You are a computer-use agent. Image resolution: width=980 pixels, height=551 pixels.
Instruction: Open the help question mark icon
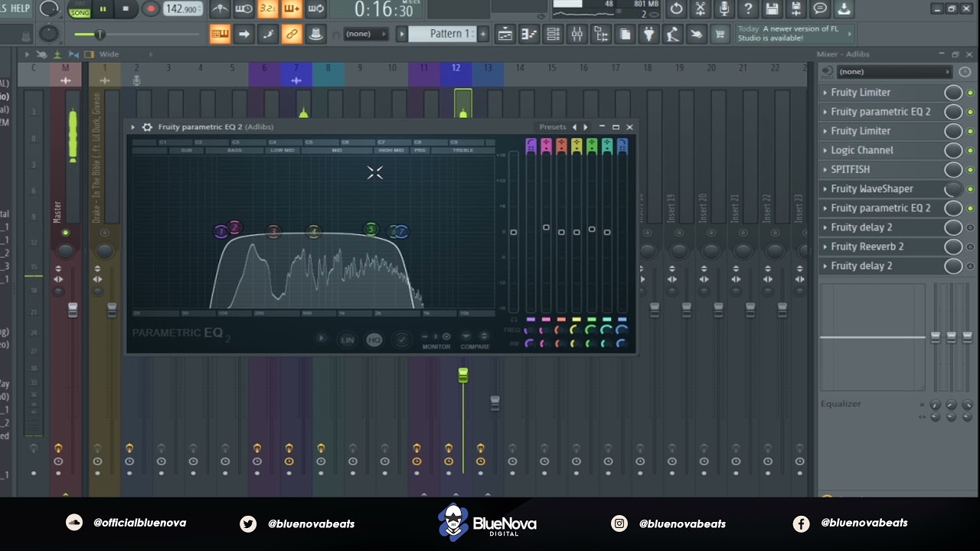click(748, 9)
